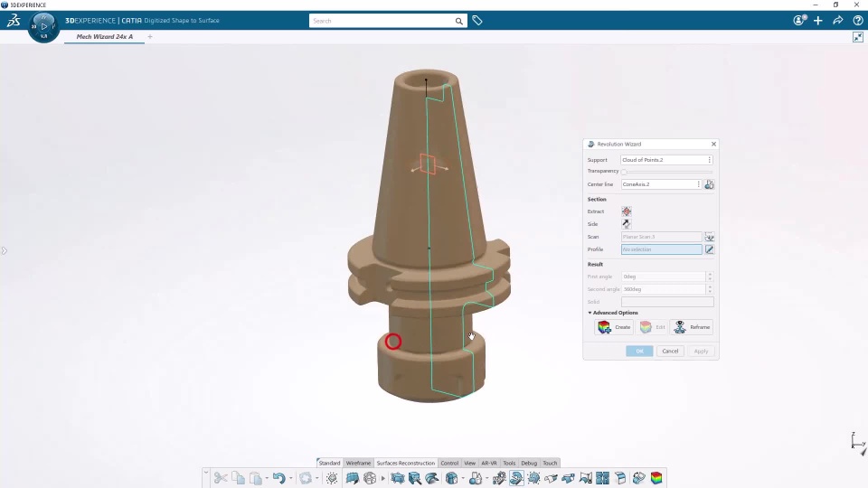The image size is (868, 488).
Task: Click the edit Profile pencil icon
Action: click(709, 249)
